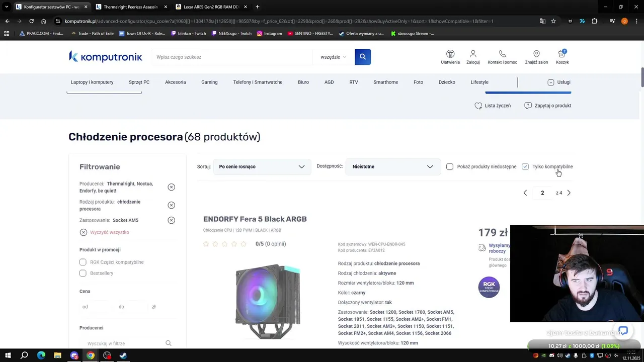The width and height of the screenshot is (644, 362).
Task: Toggle Tylko kompatybilne checkbox
Action: point(525,166)
